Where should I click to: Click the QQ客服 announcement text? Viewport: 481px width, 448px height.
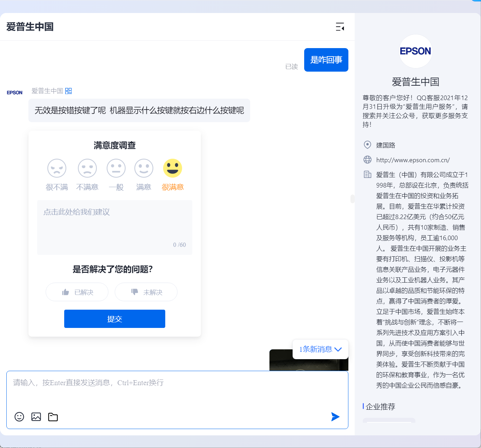pyautogui.click(x=415, y=111)
